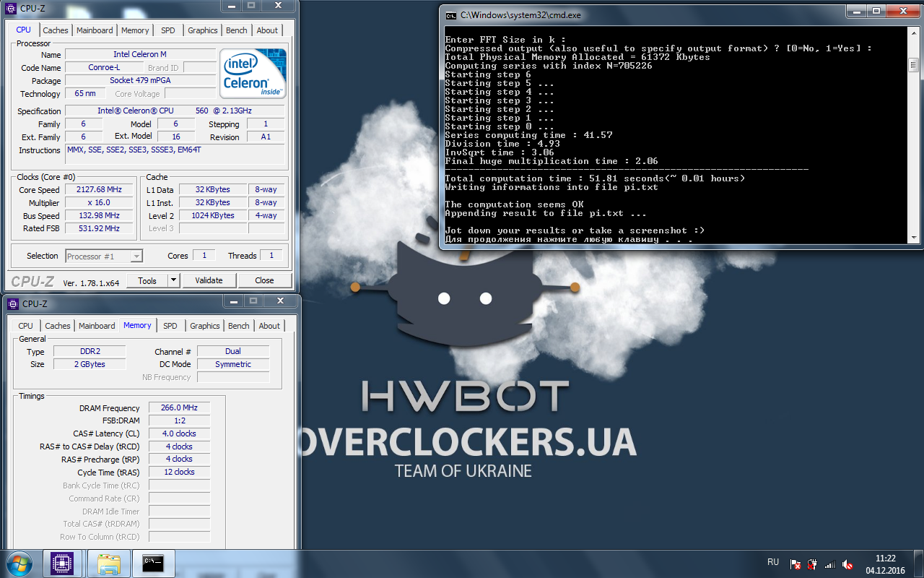Click CAS# Latency value 4.0 clocks
924x578 pixels.
coord(179,433)
